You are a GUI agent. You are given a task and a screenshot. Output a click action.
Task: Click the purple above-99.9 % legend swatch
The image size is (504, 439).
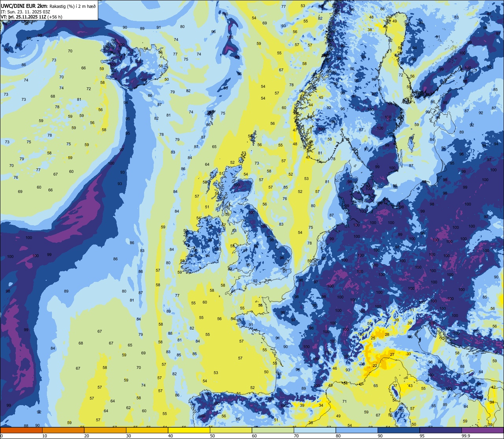[x=482, y=430]
